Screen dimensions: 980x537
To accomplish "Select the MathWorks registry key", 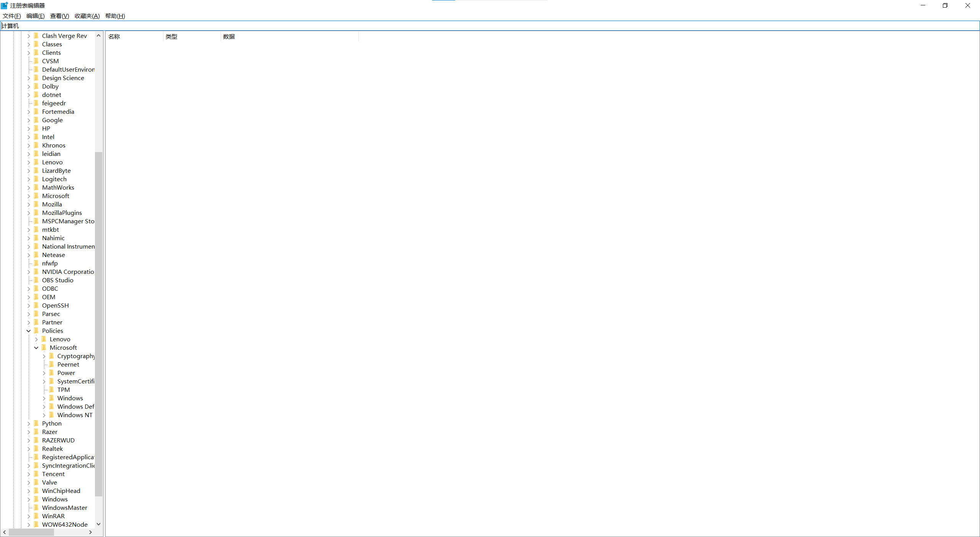I will coord(58,187).
